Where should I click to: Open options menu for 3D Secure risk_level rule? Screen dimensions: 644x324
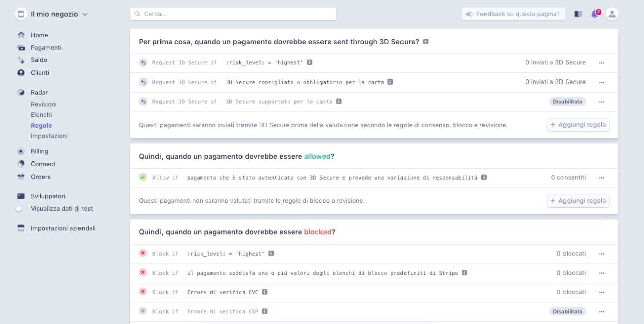[602, 63]
